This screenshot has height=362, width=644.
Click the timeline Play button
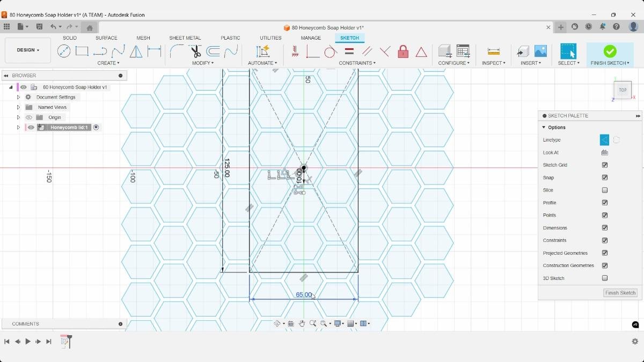[28, 342]
